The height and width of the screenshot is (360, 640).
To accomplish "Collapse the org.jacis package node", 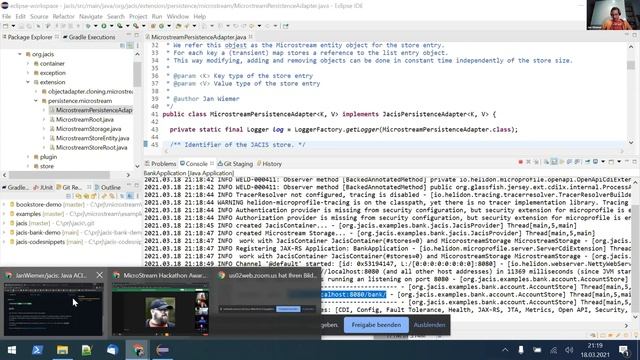I will (x=20, y=54).
